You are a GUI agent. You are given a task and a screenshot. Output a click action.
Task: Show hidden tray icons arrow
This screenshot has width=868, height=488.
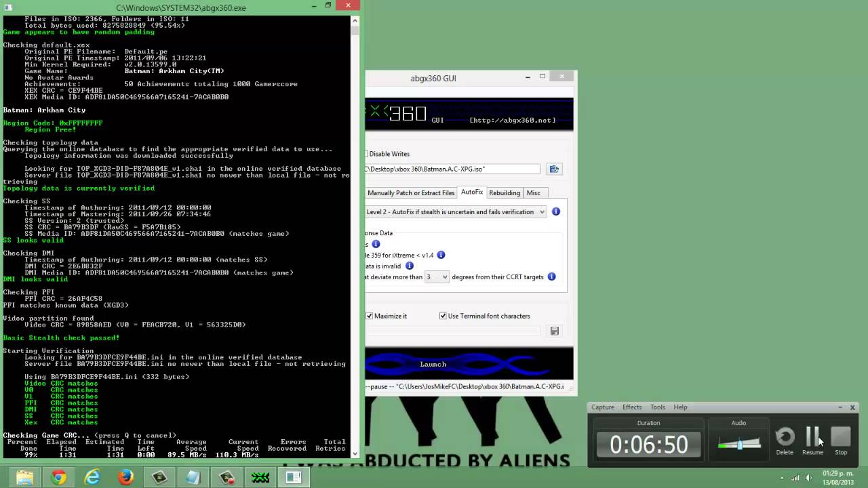coord(781,478)
